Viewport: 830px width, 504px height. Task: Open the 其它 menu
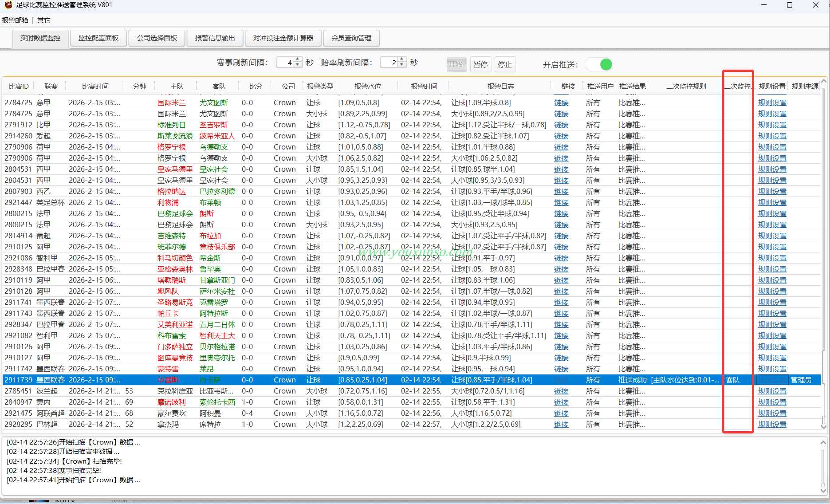point(44,20)
